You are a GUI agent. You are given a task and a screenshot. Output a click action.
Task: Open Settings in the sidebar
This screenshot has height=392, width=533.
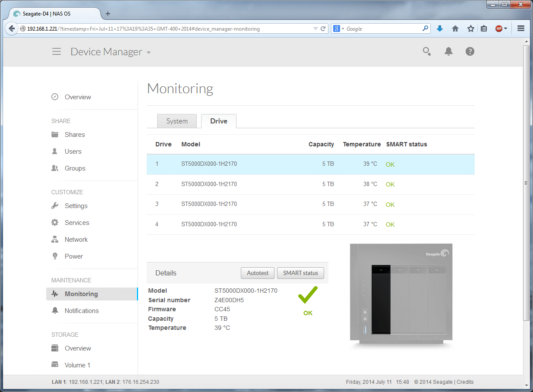click(x=76, y=206)
